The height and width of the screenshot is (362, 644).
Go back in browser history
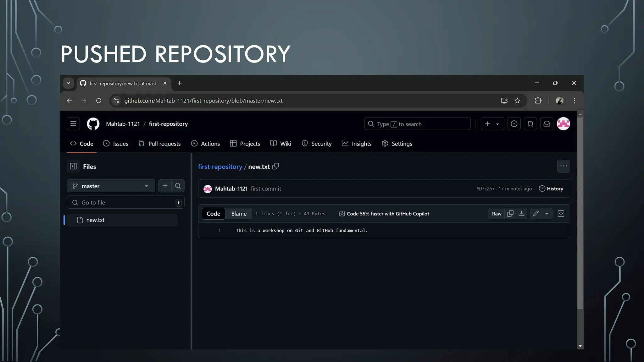point(69,101)
